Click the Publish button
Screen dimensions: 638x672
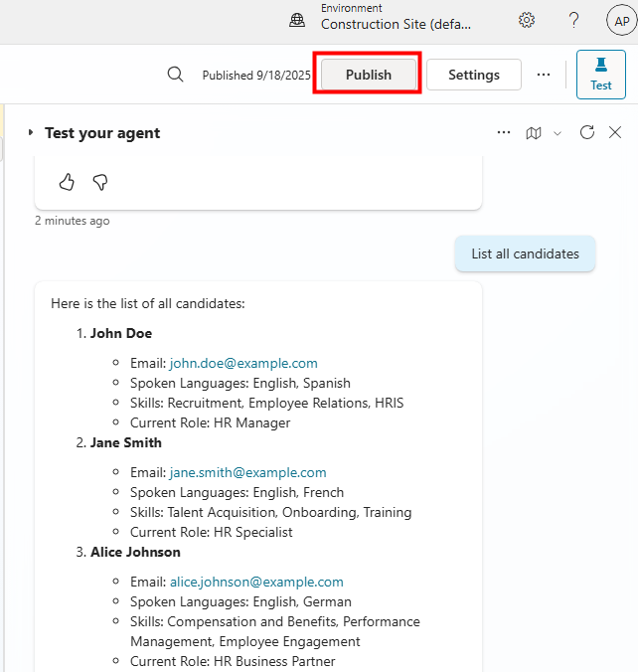[x=369, y=75]
